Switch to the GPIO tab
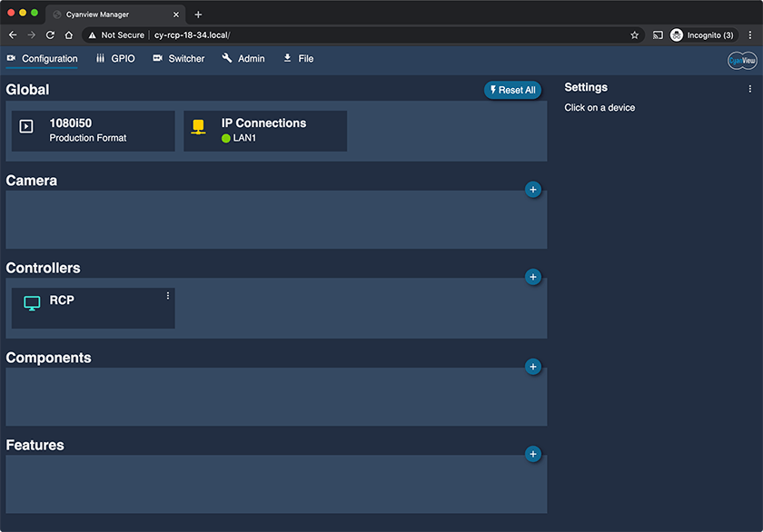Image resolution: width=763 pixels, height=532 pixels. 115,58
